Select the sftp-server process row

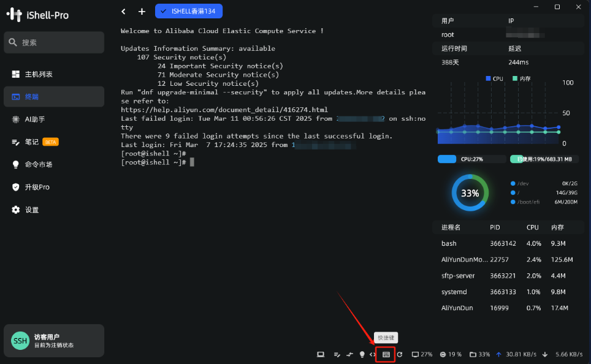pos(508,276)
